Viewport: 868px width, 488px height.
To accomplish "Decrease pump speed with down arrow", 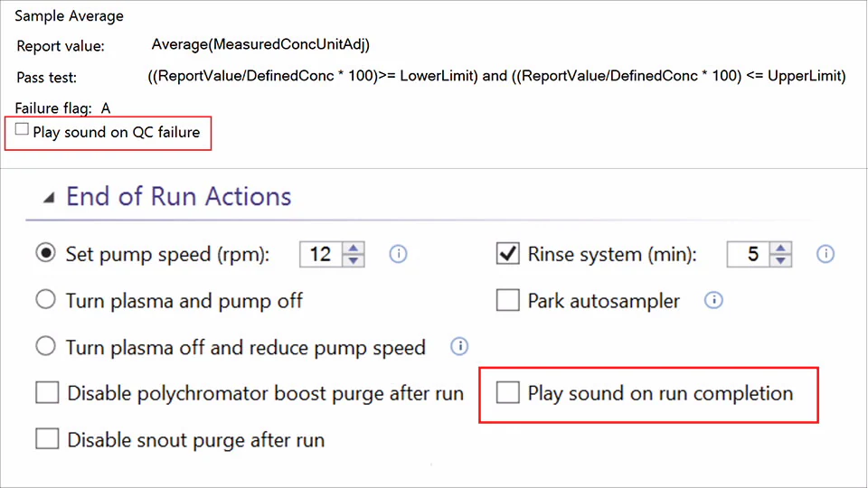I will tap(354, 261).
